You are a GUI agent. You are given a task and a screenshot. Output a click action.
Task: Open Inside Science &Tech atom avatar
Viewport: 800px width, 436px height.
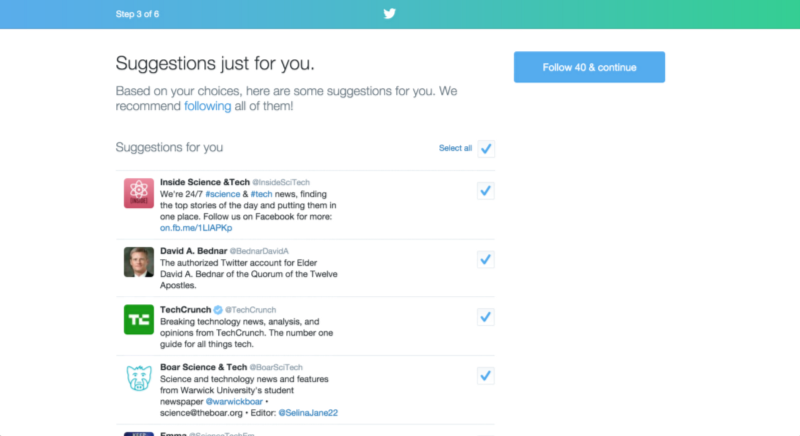click(139, 193)
